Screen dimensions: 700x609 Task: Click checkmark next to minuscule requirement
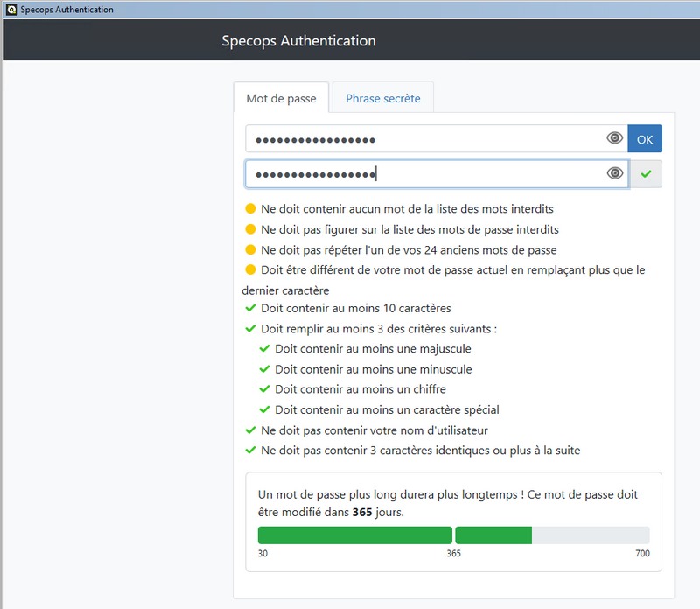pos(264,368)
